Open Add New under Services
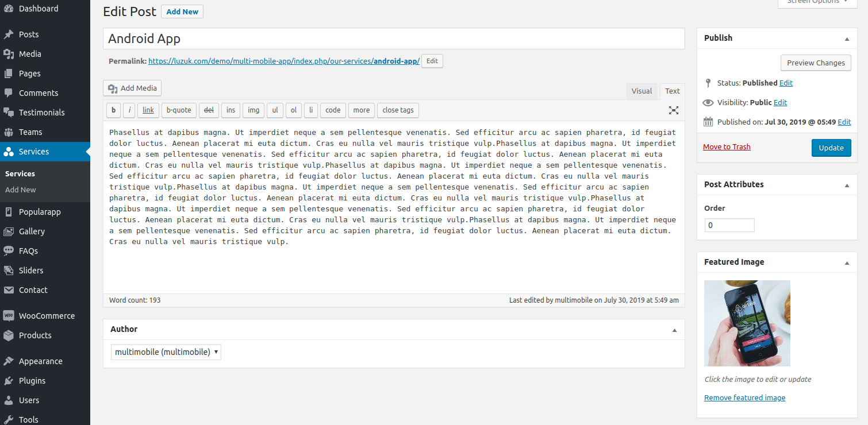The height and width of the screenshot is (425, 868). 21,190
